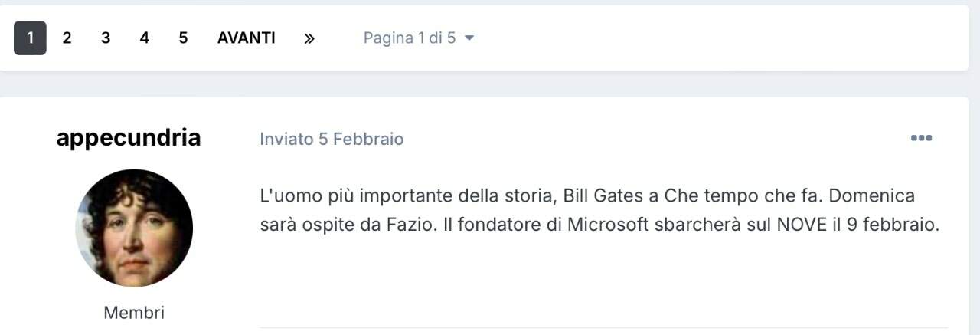Open post options three-dots menu

(921, 139)
